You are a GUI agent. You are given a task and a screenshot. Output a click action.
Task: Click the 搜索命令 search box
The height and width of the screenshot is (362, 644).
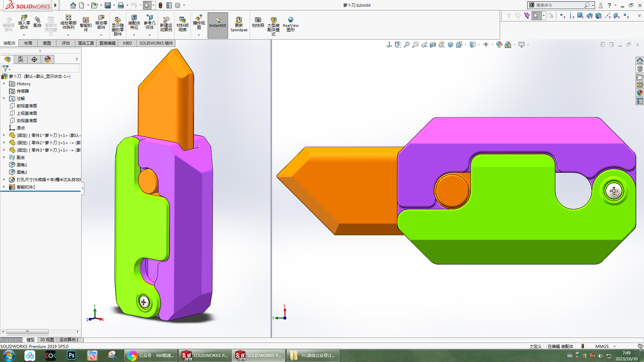(559, 5)
